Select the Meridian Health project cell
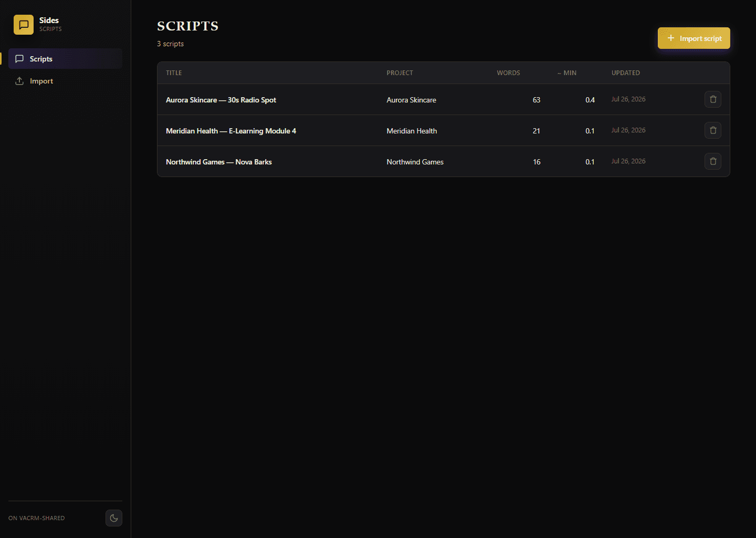The image size is (756, 538). (412, 131)
